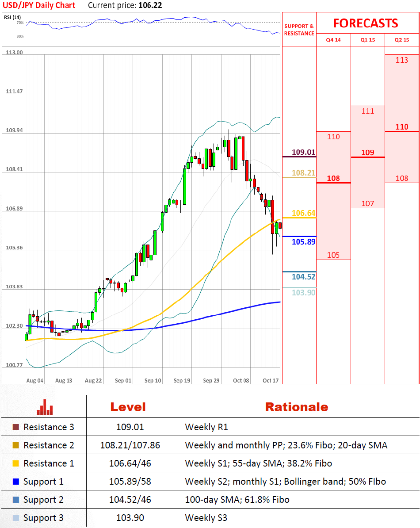Select the USD/JPY Daily Chart title

(x=39, y=5)
